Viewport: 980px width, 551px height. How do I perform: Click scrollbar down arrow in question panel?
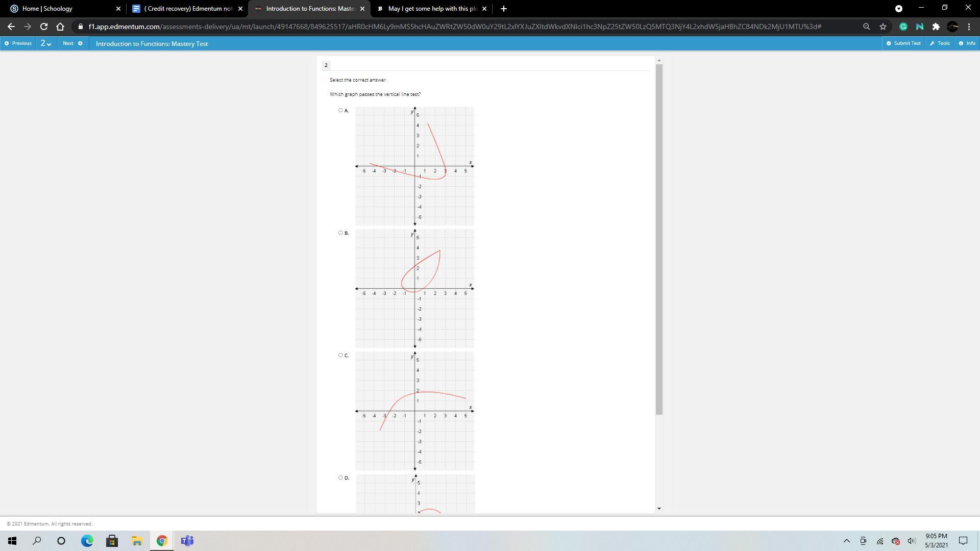pos(659,508)
